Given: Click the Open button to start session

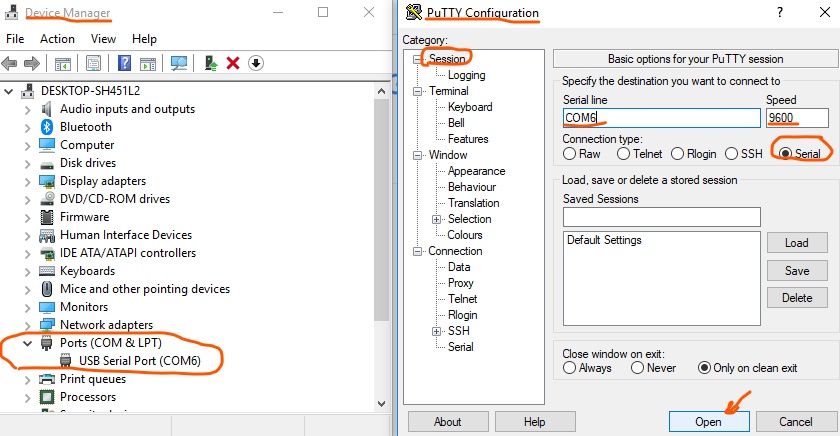Looking at the screenshot, I should pyautogui.click(x=708, y=422).
